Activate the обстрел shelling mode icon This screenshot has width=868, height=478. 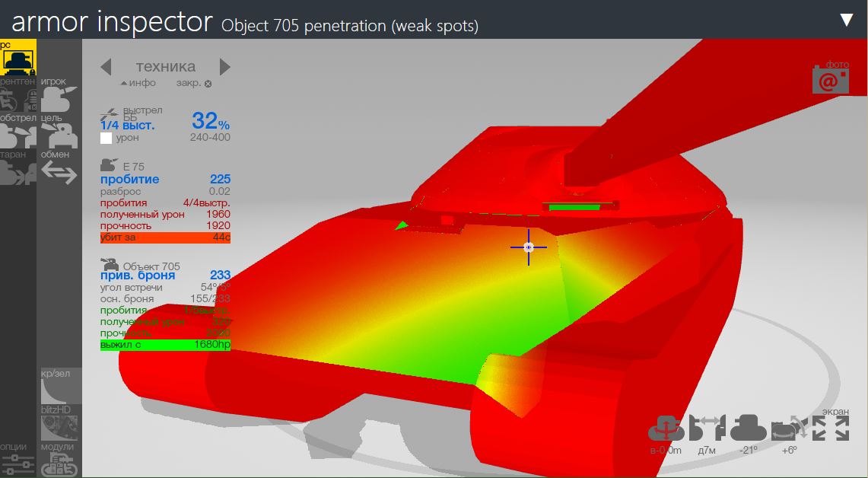point(18,131)
